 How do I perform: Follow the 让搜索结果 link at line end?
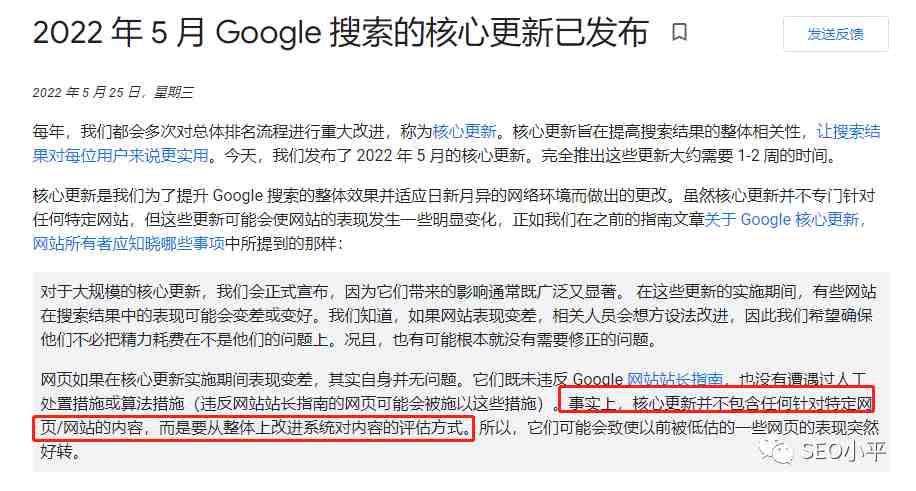pos(848,132)
